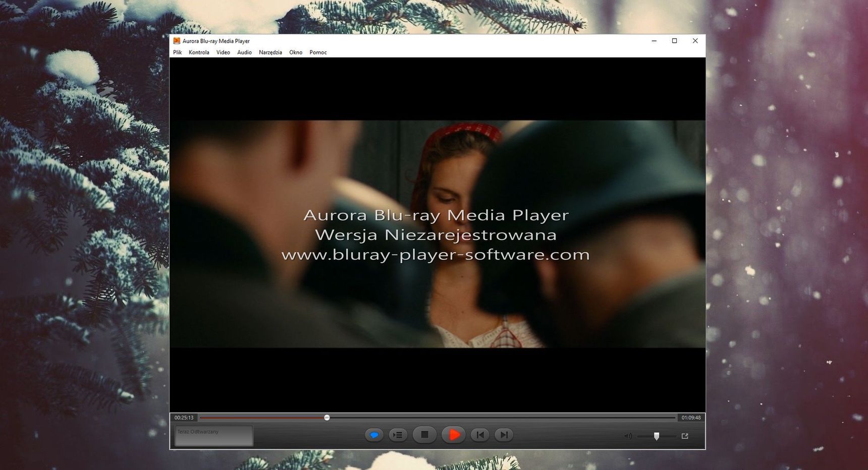Open the Okno menu
This screenshot has width=868, height=470.
pyautogui.click(x=296, y=52)
